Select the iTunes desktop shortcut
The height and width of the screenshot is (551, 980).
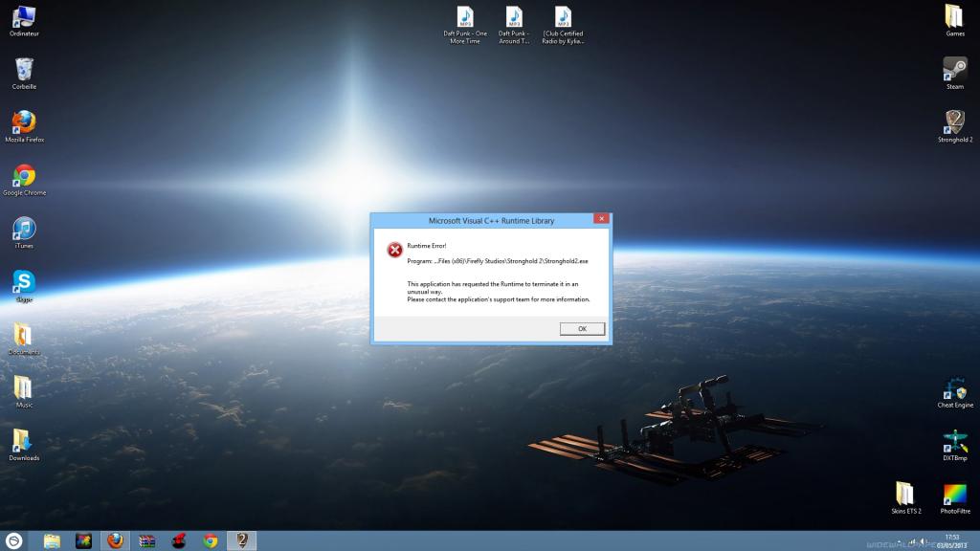click(24, 233)
